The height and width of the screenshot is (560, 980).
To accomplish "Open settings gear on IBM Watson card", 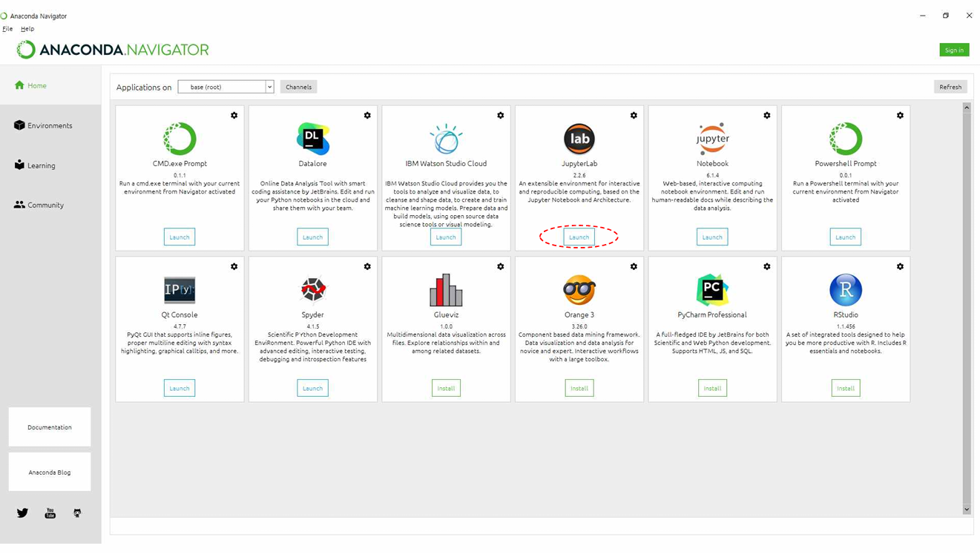I will 501,116.
